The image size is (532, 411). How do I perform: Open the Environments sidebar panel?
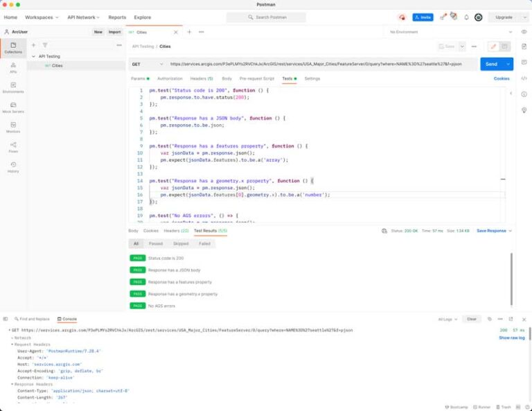point(13,87)
